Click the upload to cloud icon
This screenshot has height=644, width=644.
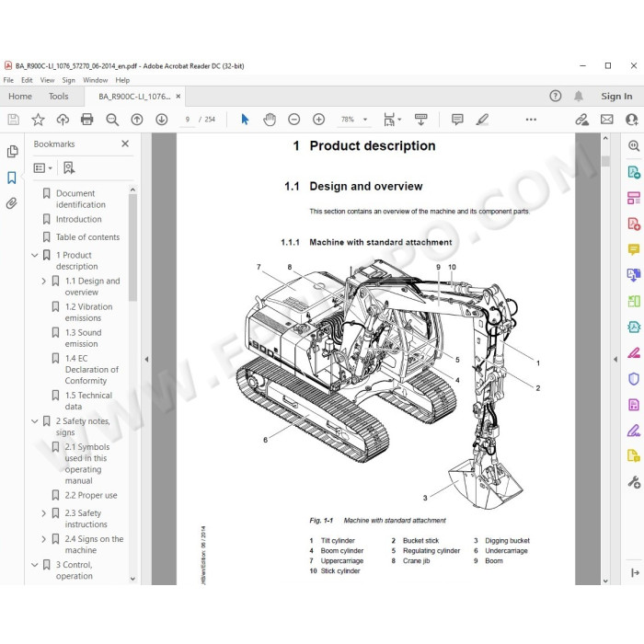tap(63, 120)
